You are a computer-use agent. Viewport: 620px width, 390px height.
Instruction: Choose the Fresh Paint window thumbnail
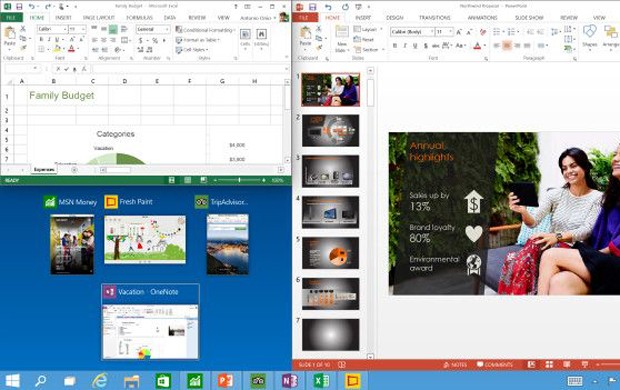145,239
